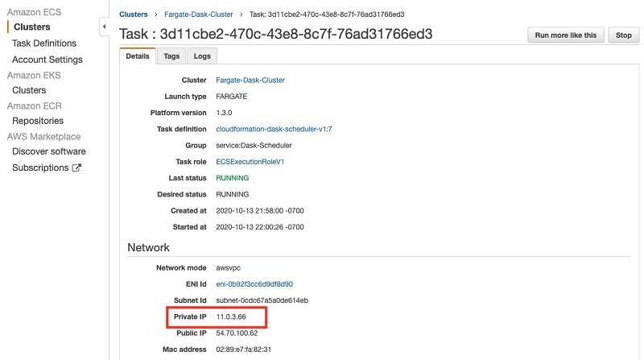The width and height of the screenshot is (644, 360).
Task: Switch to the Logs tab
Action: coord(202,56)
